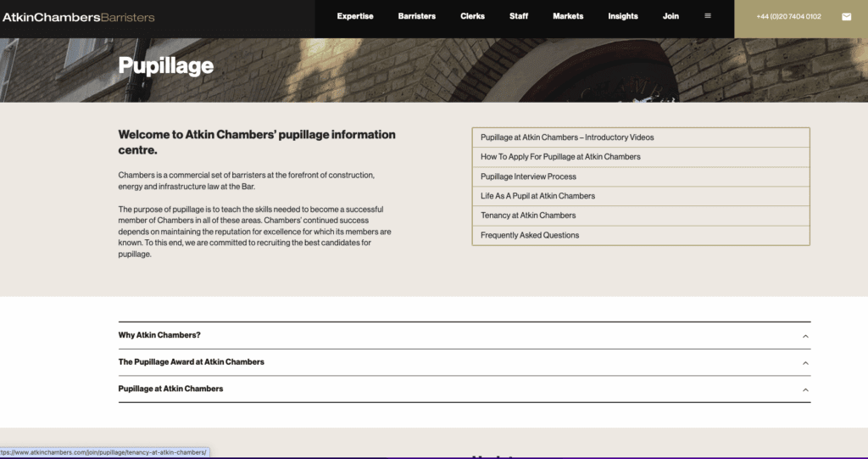
Task: Open Frequently Asked Questions link
Action: coord(530,235)
